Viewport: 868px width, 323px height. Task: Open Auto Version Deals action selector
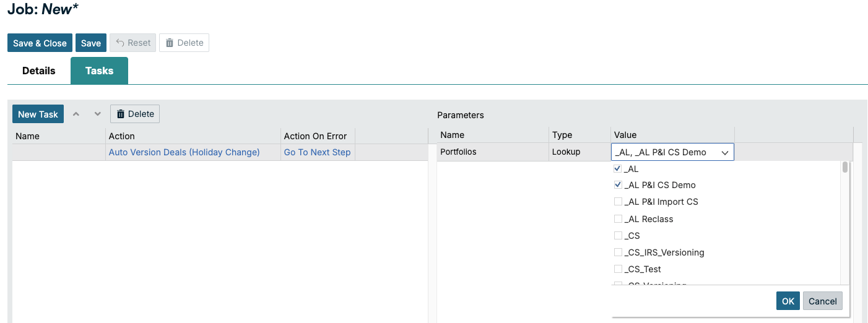(184, 152)
